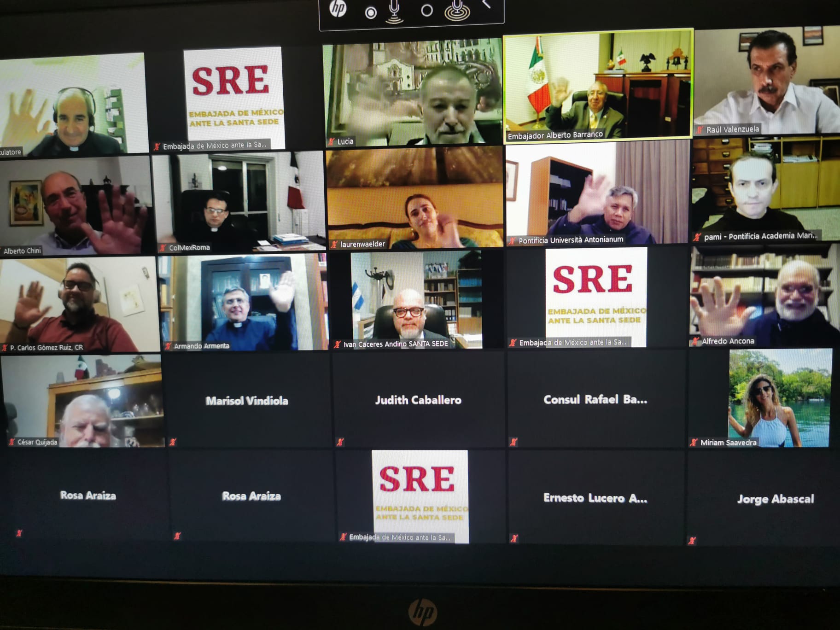Click muted mic icon beside pami - Pontificia Academia

697,237
